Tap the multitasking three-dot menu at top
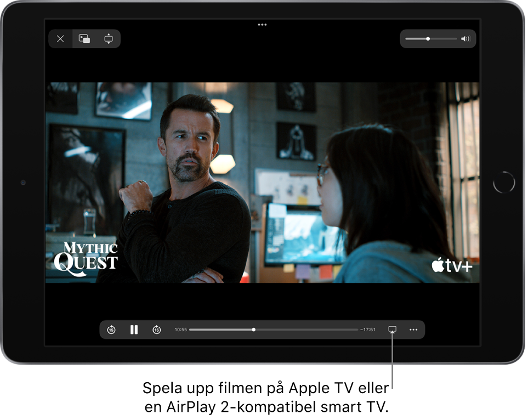The height and width of the screenshot is (420, 528). click(262, 25)
